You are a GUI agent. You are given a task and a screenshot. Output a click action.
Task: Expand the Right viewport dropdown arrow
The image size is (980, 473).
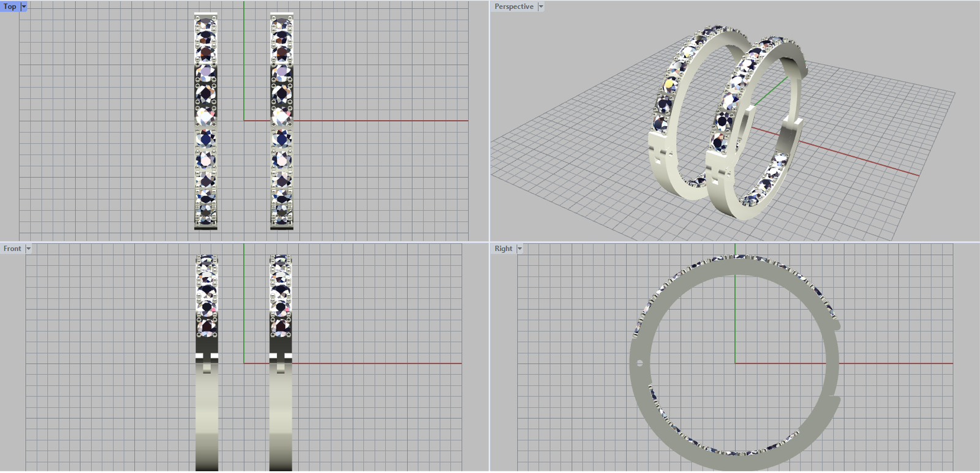coord(519,249)
